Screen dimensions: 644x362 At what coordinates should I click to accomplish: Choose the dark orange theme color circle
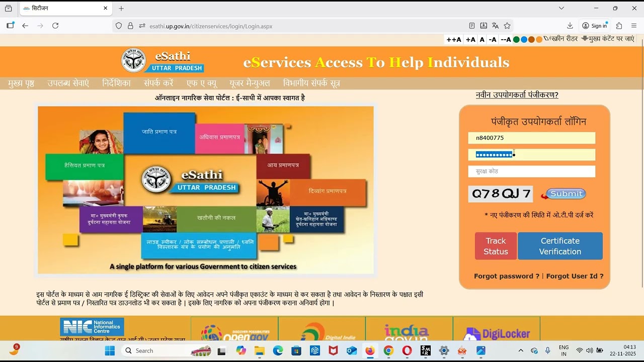point(531,39)
